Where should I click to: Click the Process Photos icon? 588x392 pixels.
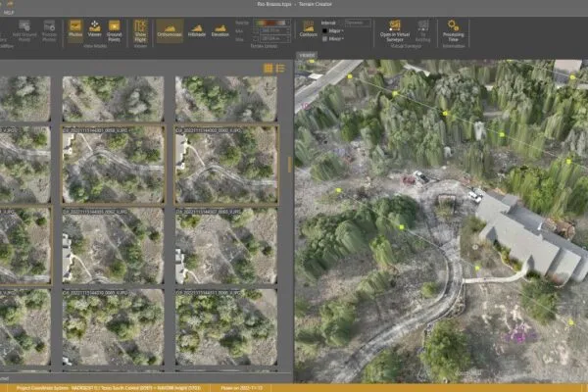click(x=49, y=30)
